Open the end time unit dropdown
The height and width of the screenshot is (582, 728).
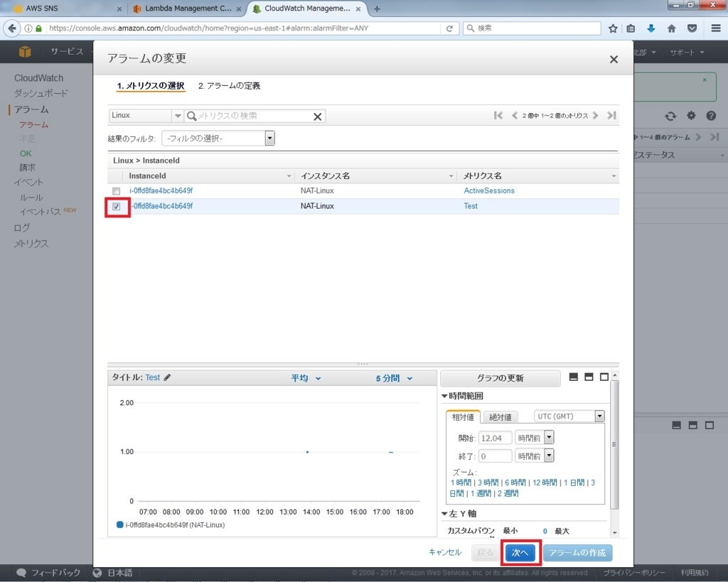pos(549,456)
